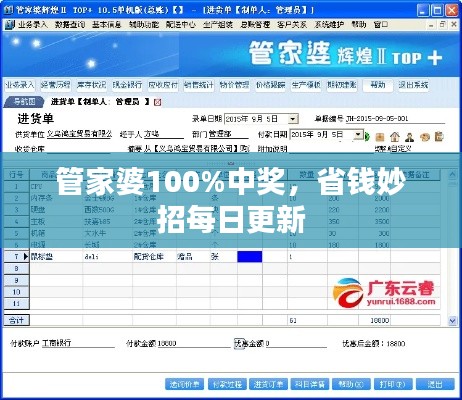Click the 进货订单 button at bottom
The image size is (462, 400).
click(269, 384)
